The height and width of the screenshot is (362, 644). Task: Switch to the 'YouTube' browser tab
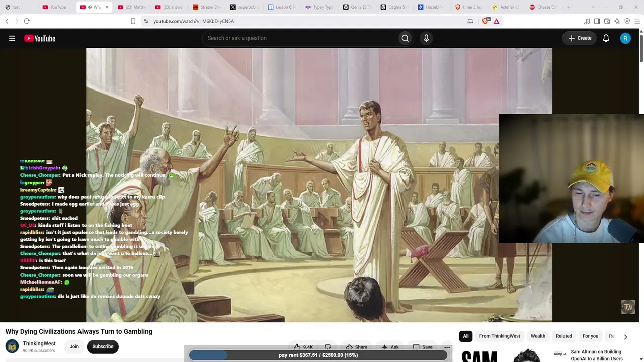click(56, 7)
